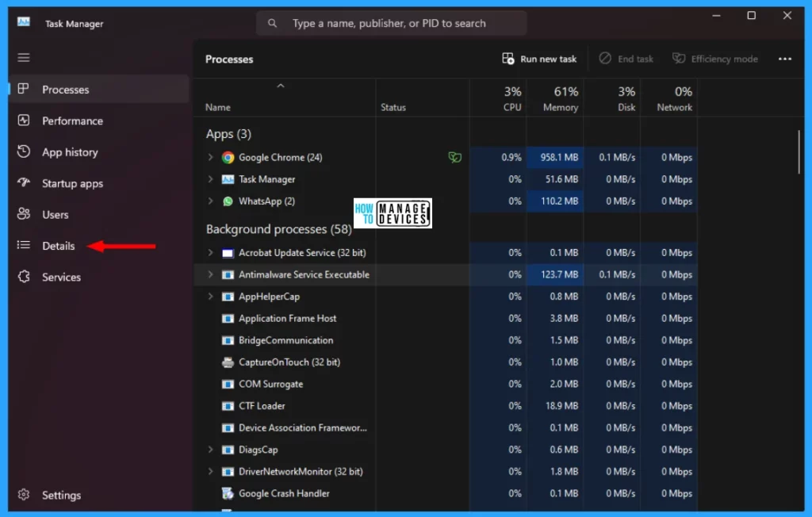
Task: Sort by the Disk column header
Action: 612,98
